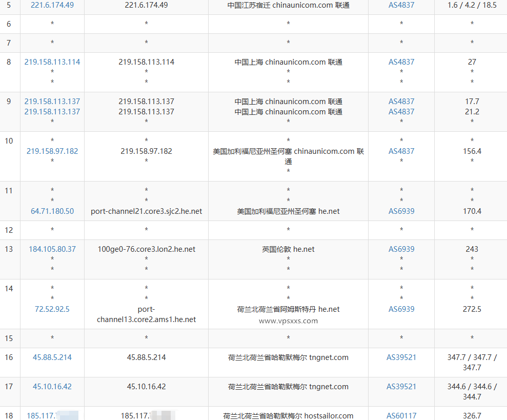Screen dimensions: 507x420
Task: Select latency value 243 in hop 13
Action: coord(472,249)
